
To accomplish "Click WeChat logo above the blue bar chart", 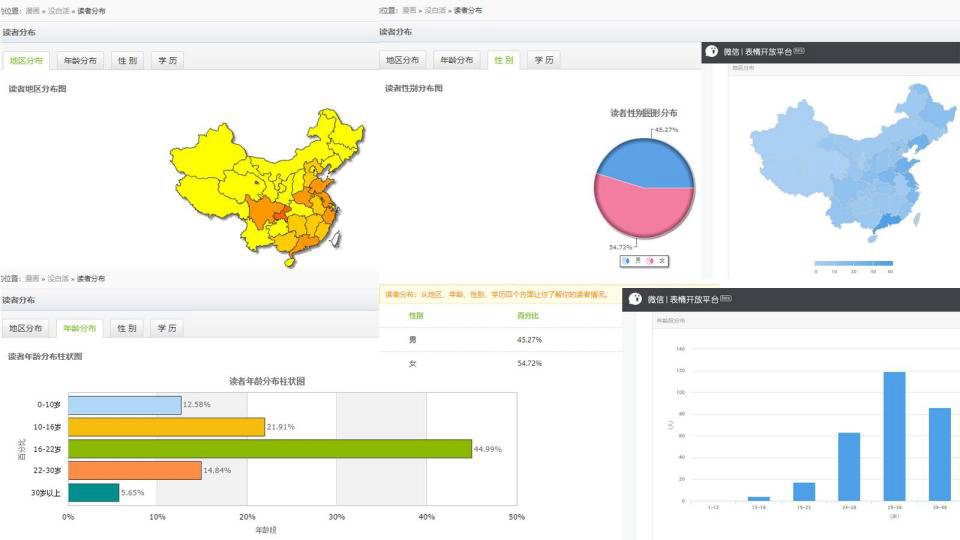I will tap(634, 299).
